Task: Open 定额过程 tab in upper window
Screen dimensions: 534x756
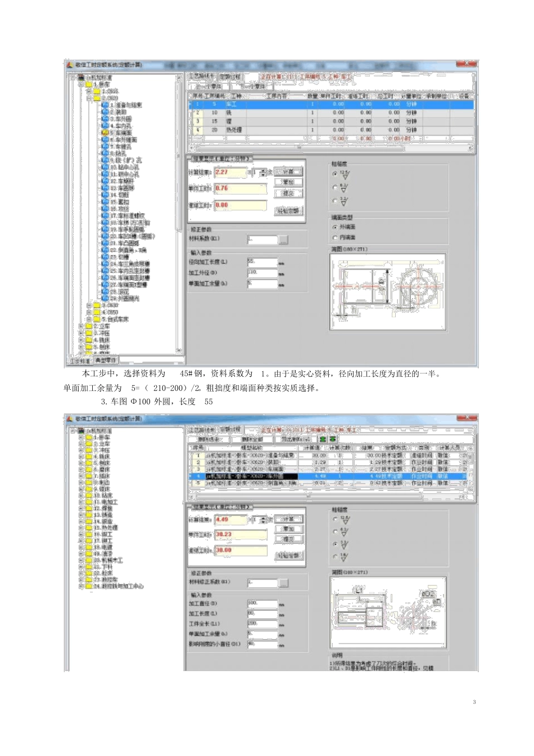Action: pyautogui.click(x=230, y=76)
